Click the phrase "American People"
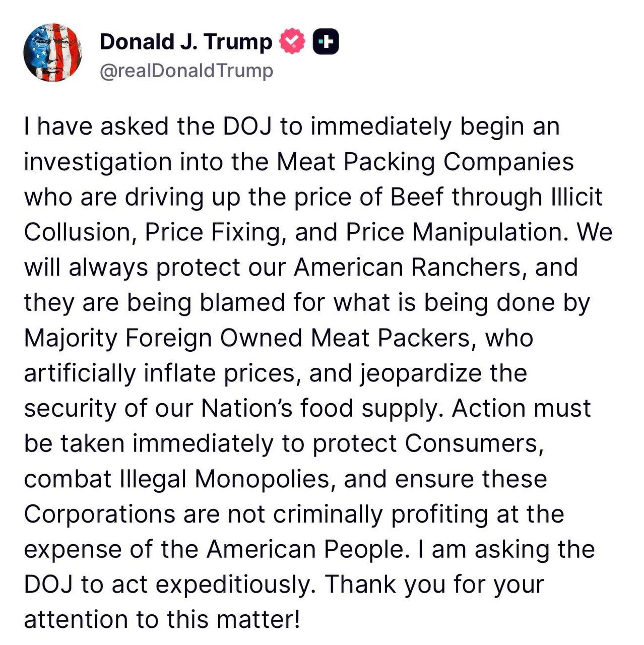The width and height of the screenshot is (644, 645). tap(305, 549)
